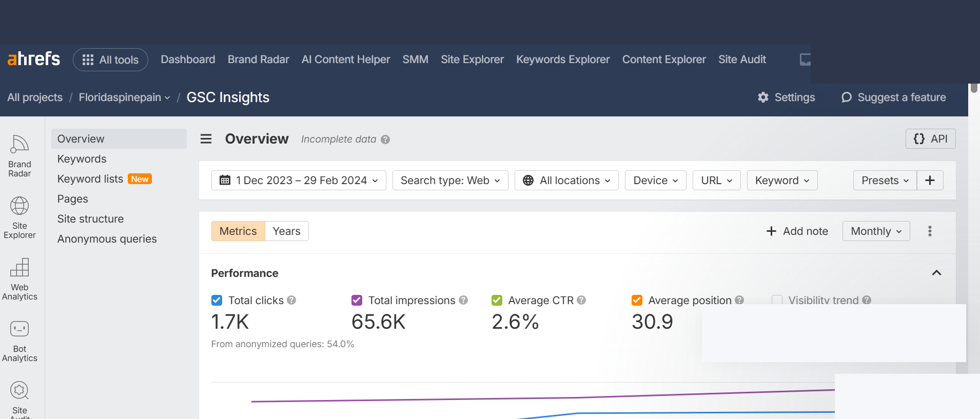The width and height of the screenshot is (980, 419).
Task: Click the Average position help icon
Action: (x=739, y=300)
